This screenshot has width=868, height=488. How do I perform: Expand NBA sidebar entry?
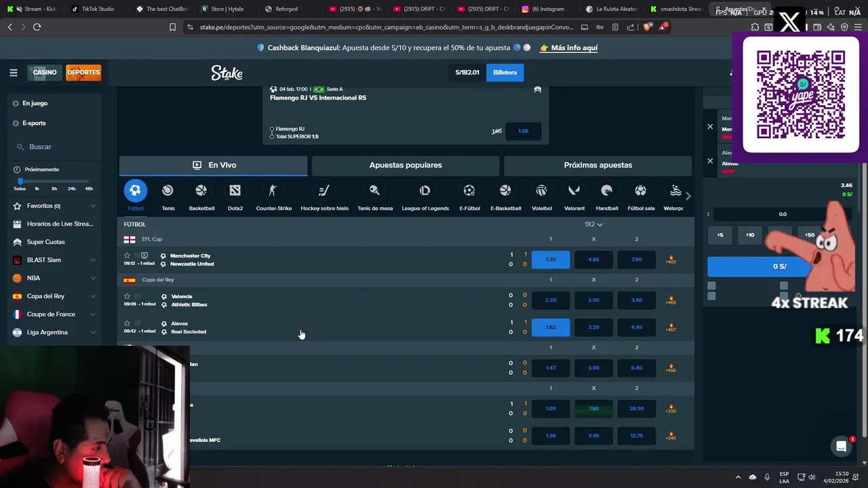(x=55, y=278)
